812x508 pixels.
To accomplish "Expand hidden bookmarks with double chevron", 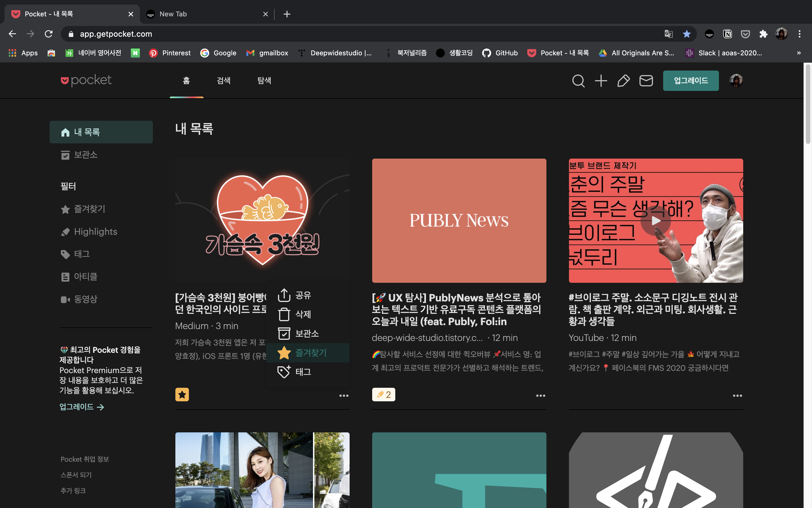I will tap(799, 53).
